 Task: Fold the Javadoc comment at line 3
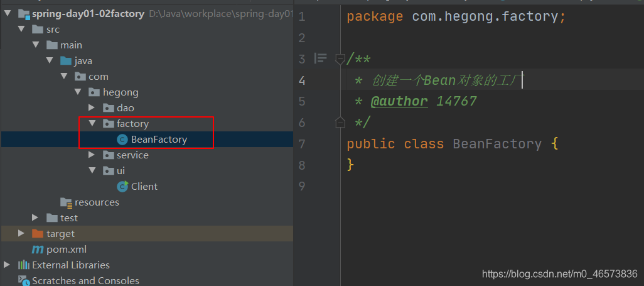pos(340,59)
